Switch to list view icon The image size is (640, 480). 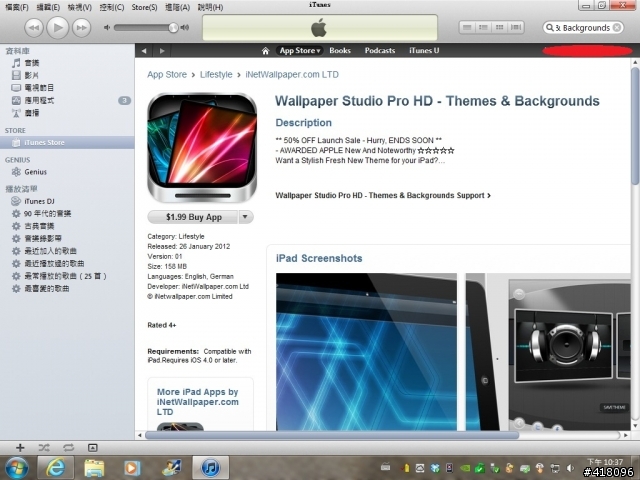pyautogui.click(x=467, y=27)
